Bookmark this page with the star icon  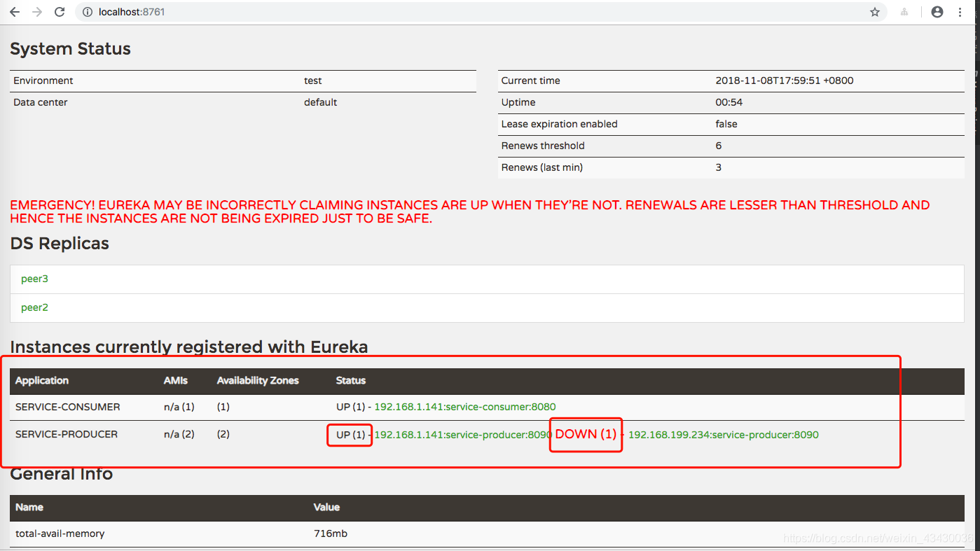coord(875,12)
